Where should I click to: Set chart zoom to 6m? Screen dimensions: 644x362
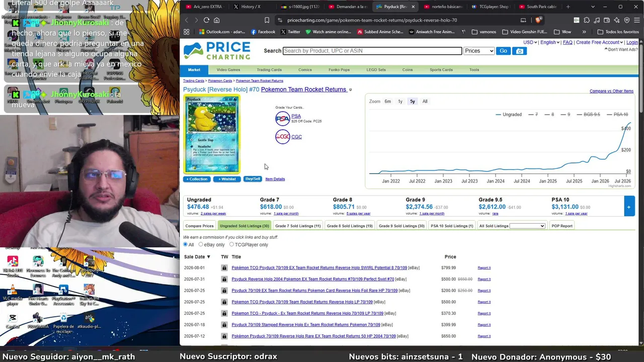click(x=387, y=102)
